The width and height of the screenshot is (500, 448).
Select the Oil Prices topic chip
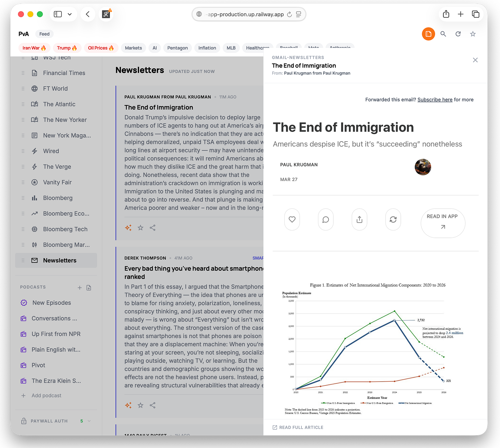tap(101, 48)
